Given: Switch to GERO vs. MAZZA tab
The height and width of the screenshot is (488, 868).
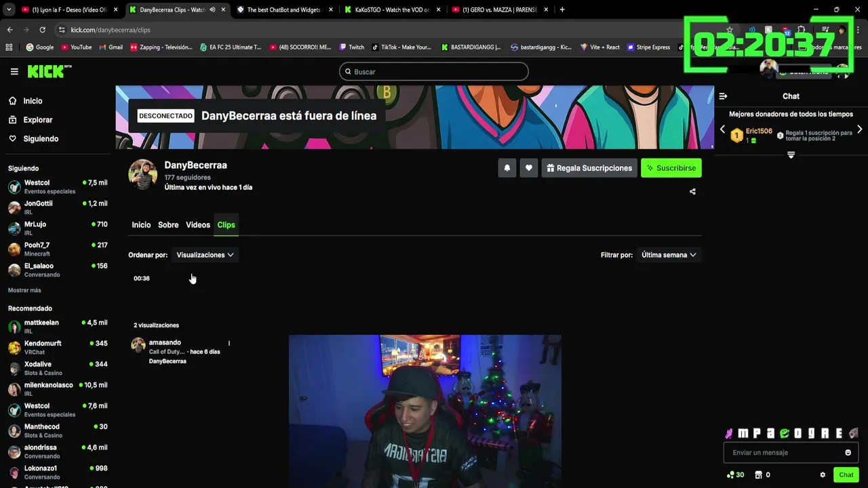Looking at the screenshot, I should coord(500,9).
